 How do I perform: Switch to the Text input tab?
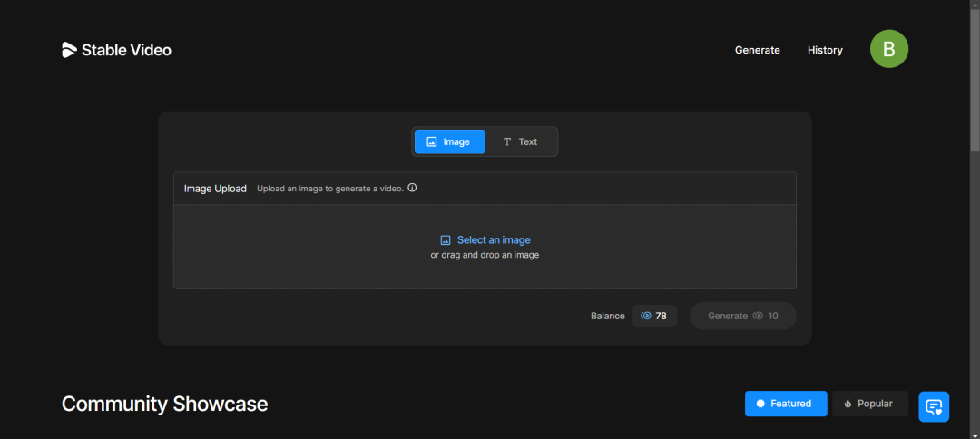point(520,141)
